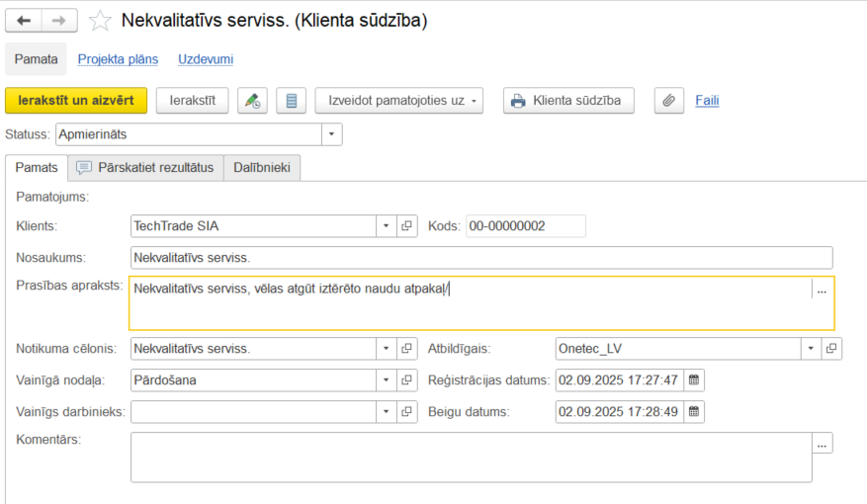Expand the Vainīgs darbinieks dropdown
This screenshot has height=504, width=867.
click(386, 411)
